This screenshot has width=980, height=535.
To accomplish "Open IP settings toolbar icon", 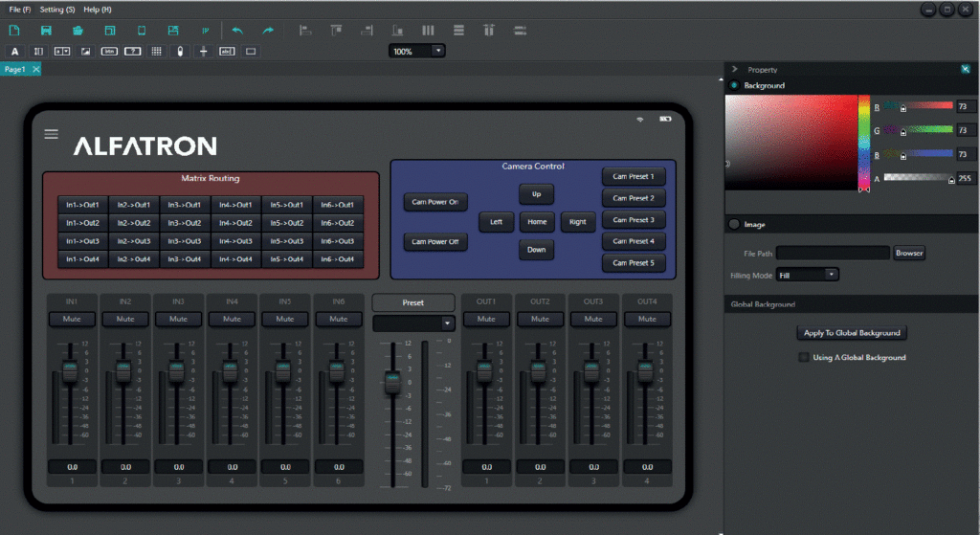I will click(x=205, y=30).
